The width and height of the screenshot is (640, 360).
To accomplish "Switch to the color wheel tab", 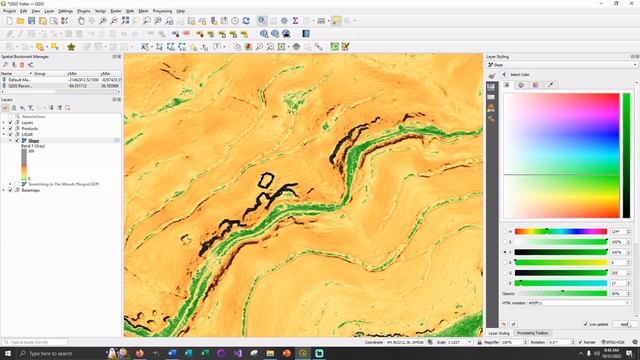I will [521, 85].
